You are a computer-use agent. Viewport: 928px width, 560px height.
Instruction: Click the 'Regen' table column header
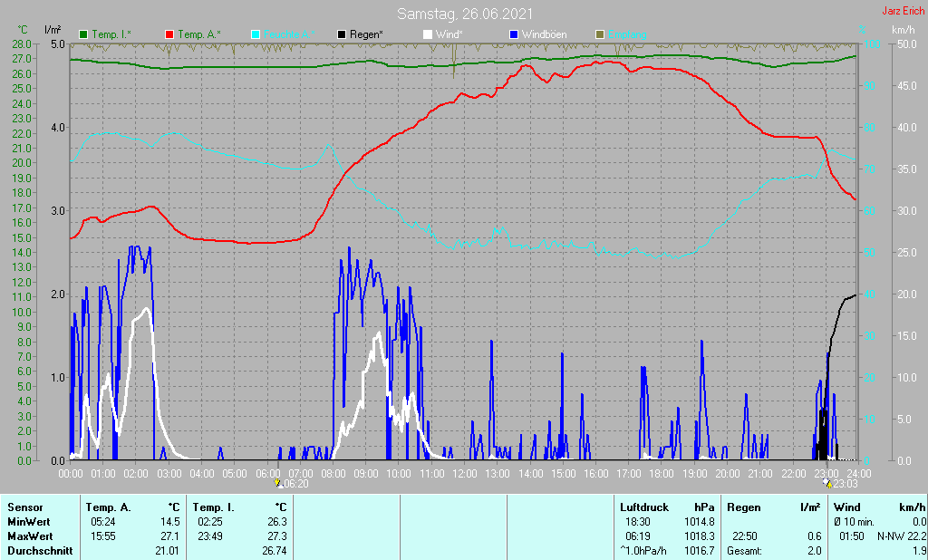click(x=743, y=507)
